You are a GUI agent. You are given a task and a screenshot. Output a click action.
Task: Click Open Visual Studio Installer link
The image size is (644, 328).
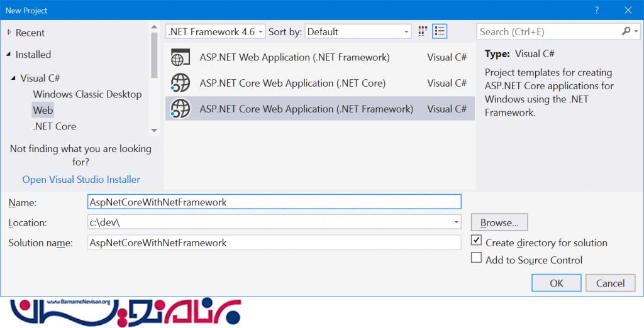(x=81, y=179)
